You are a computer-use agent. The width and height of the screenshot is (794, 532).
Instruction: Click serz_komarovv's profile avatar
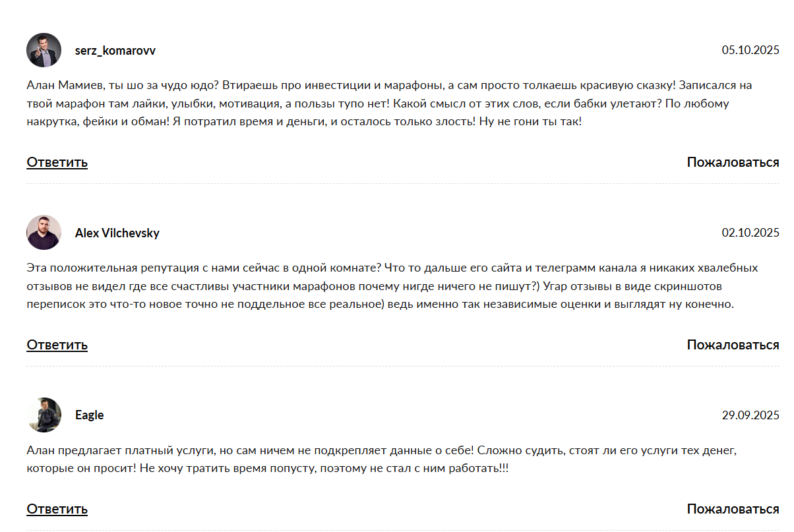[44, 50]
